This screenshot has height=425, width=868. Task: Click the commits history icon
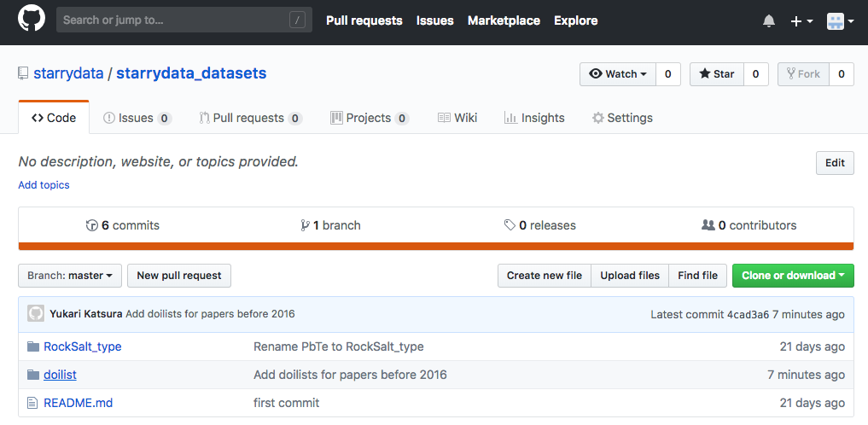pyautogui.click(x=92, y=225)
